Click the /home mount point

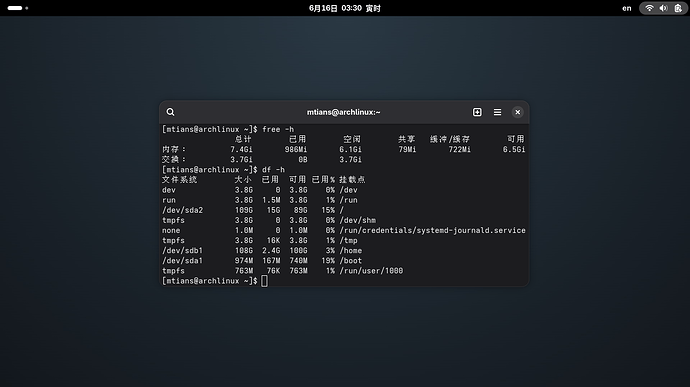pos(351,251)
